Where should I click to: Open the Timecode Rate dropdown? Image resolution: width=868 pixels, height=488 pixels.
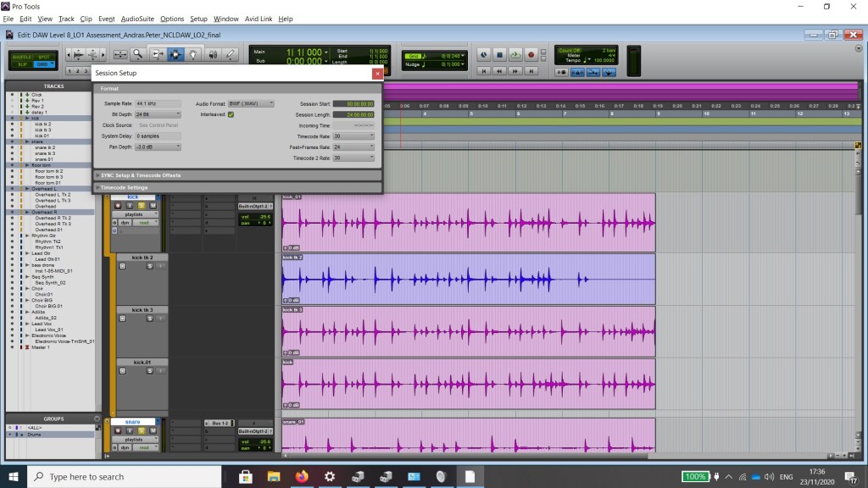(353, 136)
